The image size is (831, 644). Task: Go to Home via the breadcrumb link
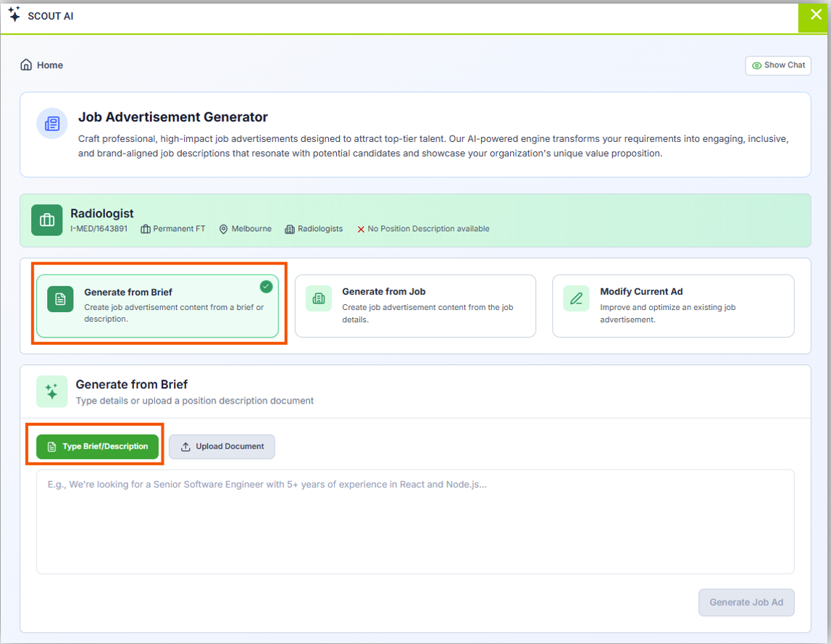[x=49, y=65]
